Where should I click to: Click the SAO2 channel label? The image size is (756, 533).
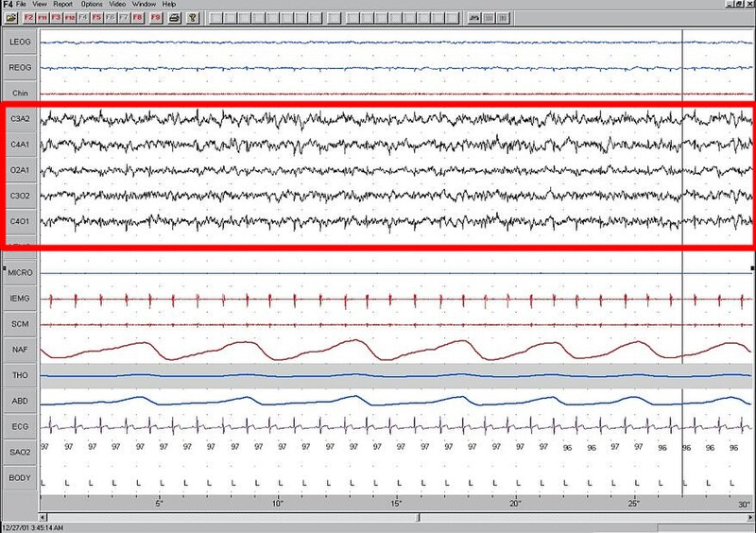point(20,452)
